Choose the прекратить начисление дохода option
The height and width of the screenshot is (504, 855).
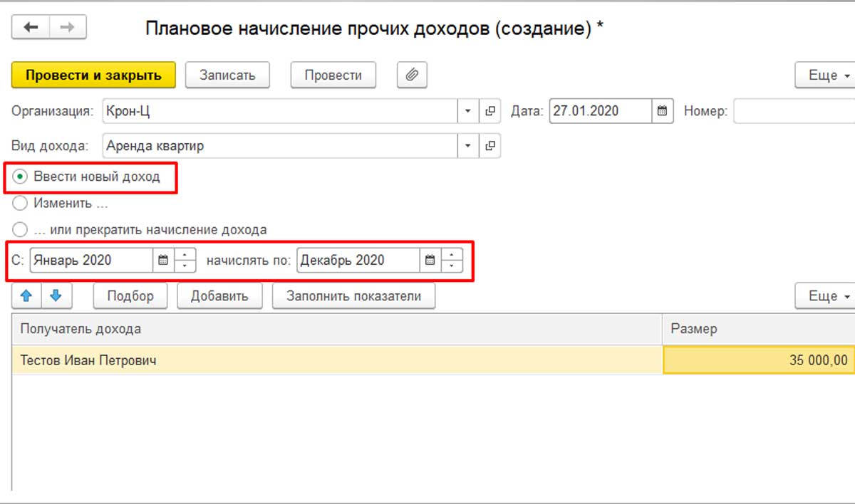tap(21, 230)
